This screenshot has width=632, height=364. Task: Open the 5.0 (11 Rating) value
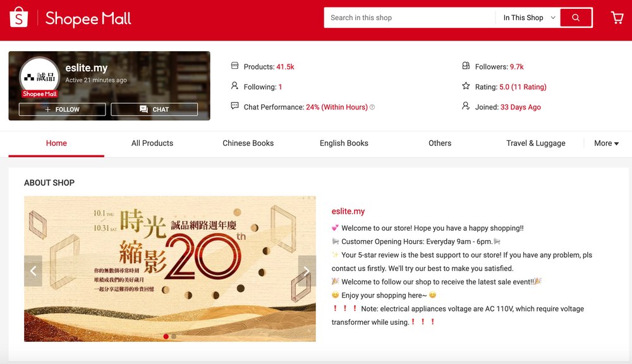523,87
